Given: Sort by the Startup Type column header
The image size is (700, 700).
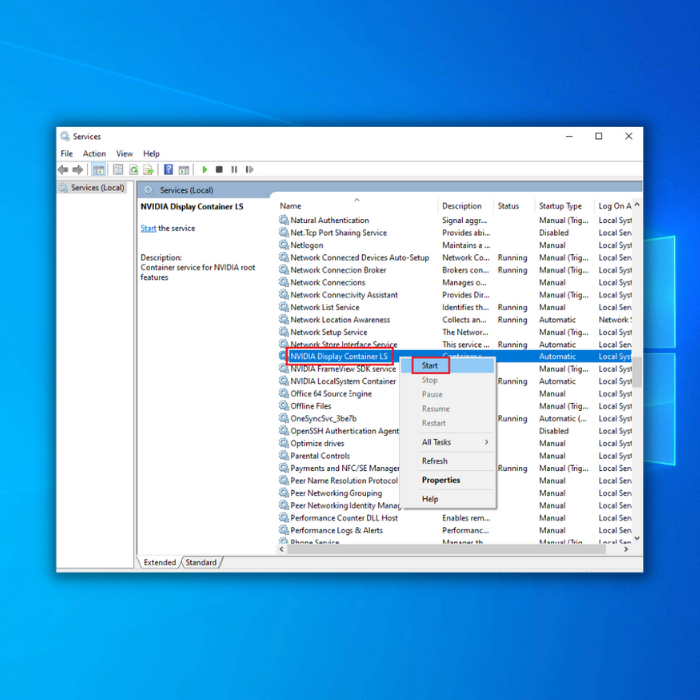Looking at the screenshot, I should click(x=564, y=206).
